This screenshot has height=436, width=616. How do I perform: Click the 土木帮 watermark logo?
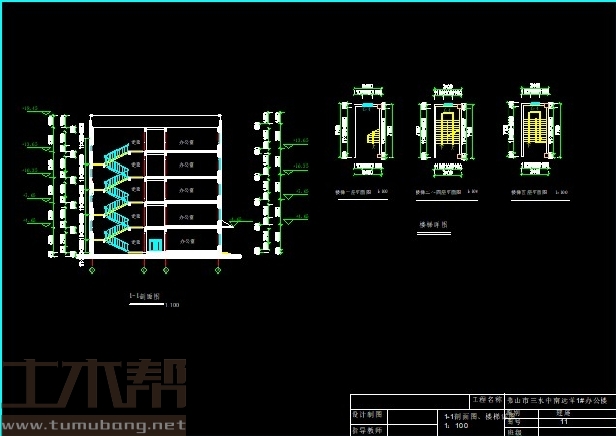[x=93, y=385]
